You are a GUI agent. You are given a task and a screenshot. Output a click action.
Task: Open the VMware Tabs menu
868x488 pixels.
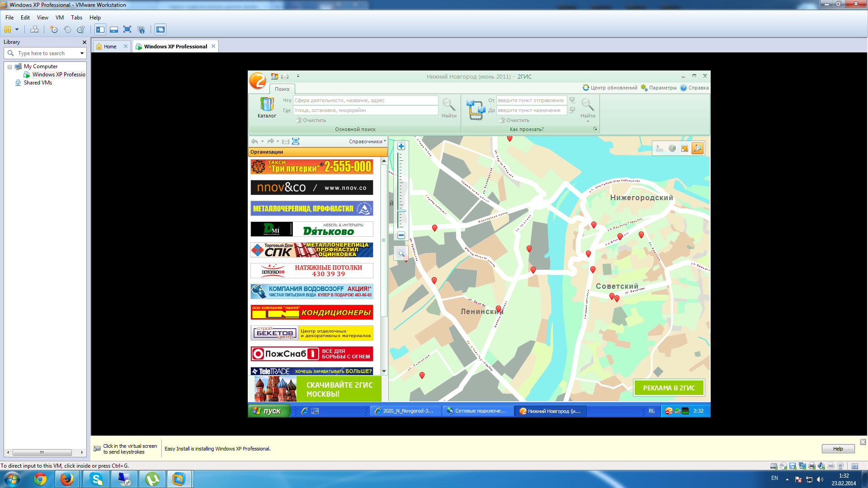pos(77,18)
